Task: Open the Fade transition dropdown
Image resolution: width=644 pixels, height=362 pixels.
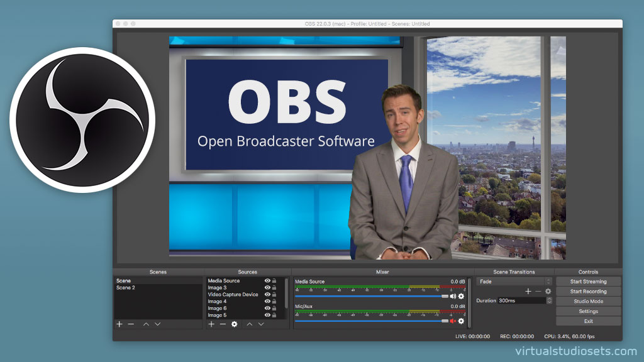Action: click(x=514, y=282)
